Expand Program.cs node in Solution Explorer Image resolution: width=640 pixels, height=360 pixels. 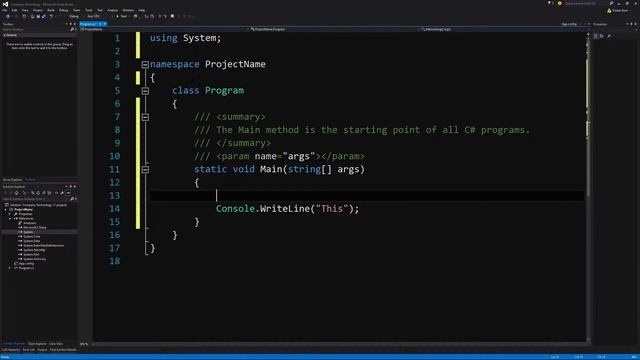[10, 268]
